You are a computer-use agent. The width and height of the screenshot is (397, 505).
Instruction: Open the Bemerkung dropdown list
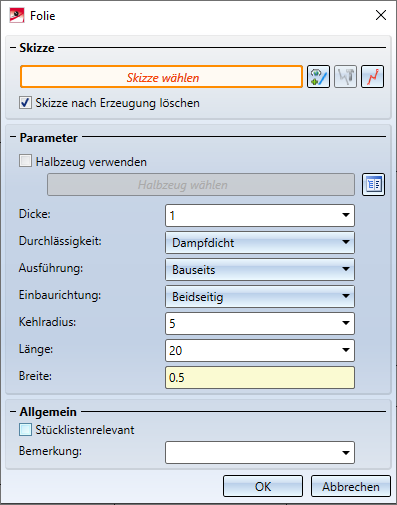[x=346, y=453]
